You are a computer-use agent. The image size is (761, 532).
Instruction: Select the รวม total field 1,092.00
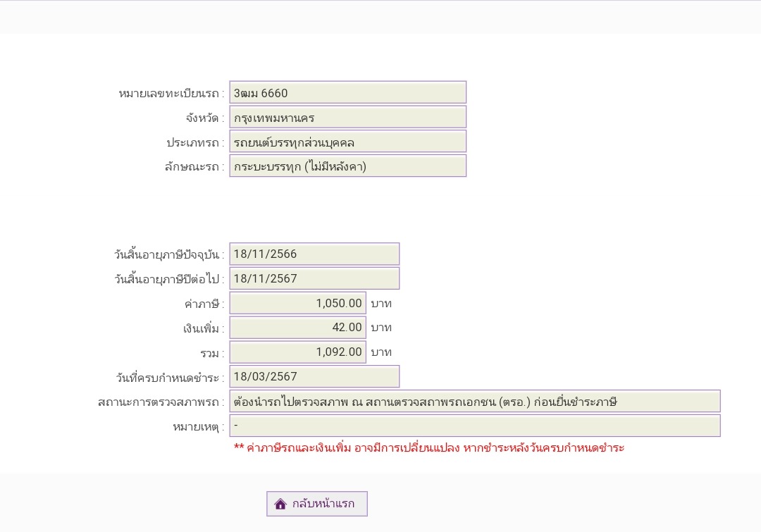pos(297,352)
